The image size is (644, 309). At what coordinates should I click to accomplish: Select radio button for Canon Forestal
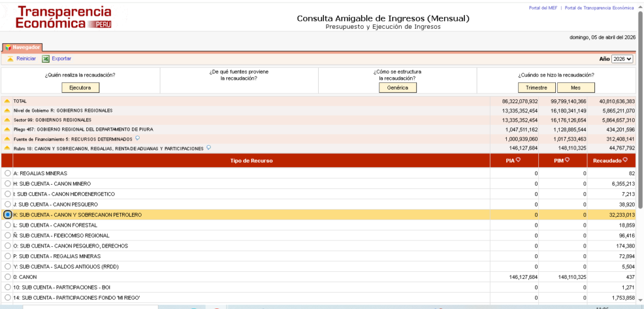click(8, 225)
